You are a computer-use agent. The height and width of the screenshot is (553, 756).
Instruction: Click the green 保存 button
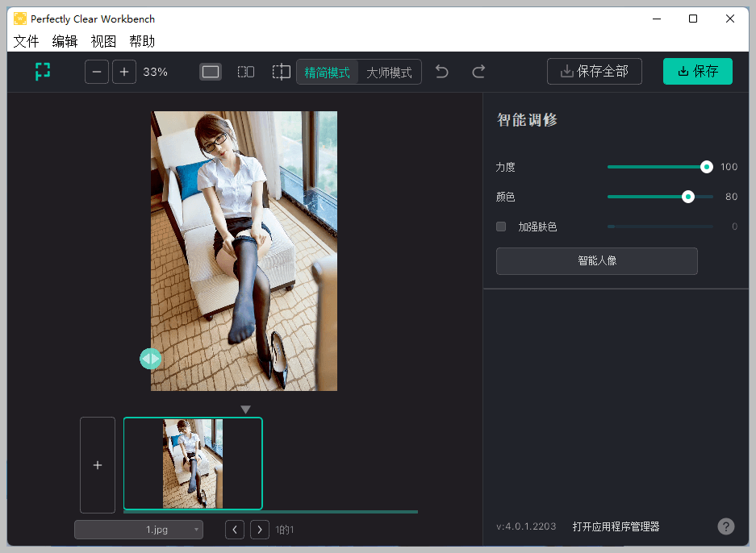[698, 71]
